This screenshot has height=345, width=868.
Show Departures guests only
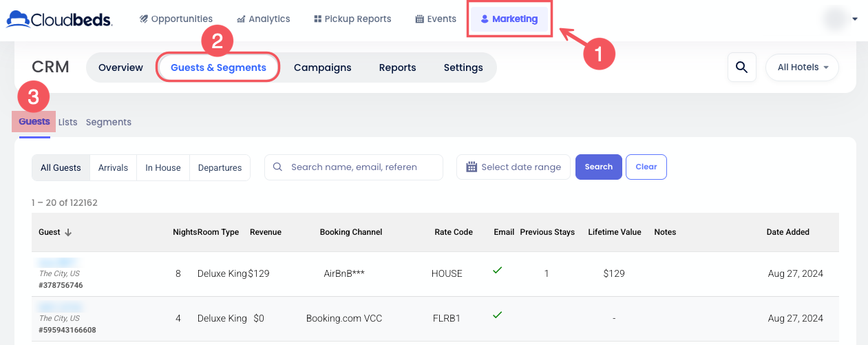(x=220, y=167)
